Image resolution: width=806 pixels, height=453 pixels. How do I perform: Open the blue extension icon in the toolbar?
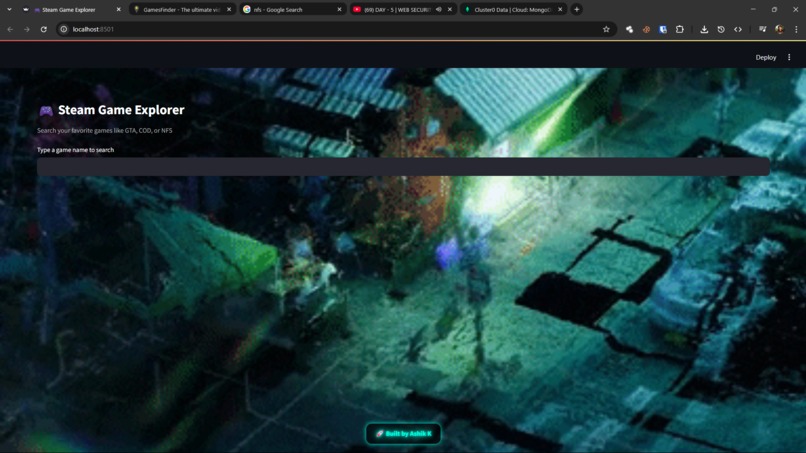663,29
